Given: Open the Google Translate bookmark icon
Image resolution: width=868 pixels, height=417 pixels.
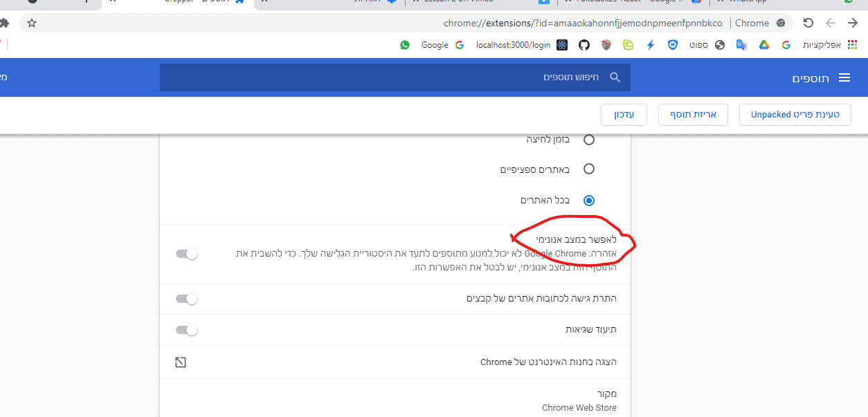Looking at the screenshot, I should pyautogui.click(x=741, y=45).
